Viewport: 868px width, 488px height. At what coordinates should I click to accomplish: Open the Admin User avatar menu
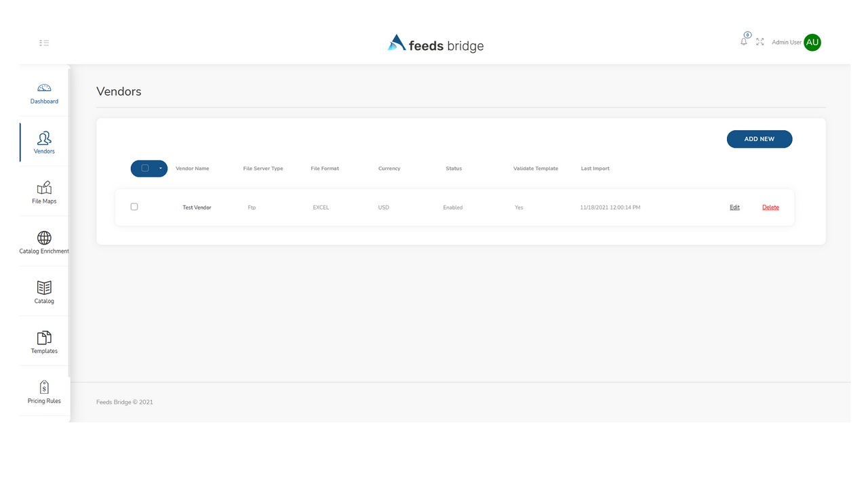812,42
